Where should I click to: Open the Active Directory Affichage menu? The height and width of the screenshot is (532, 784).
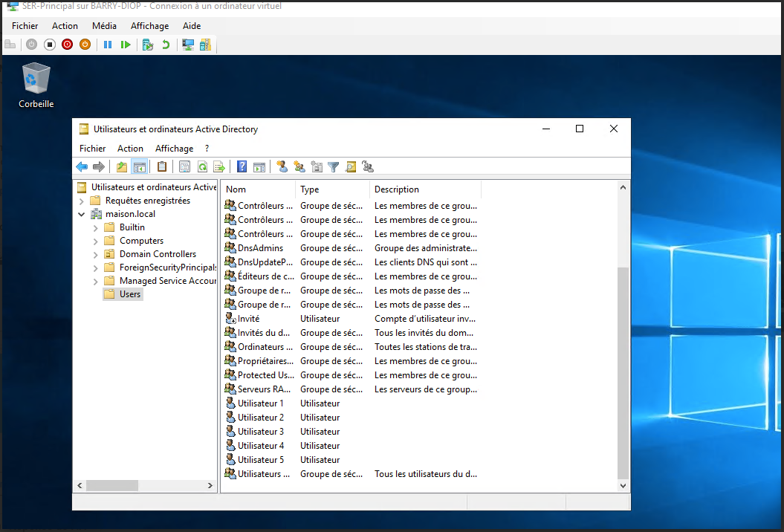pyautogui.click(x=174, y=149)
